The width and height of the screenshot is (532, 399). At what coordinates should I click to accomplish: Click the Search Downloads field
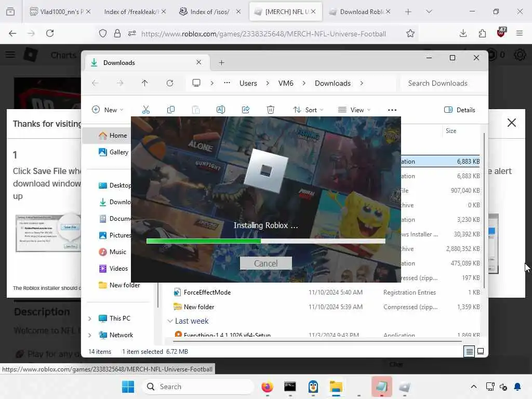pyautogui.click(x=442, y=83)
